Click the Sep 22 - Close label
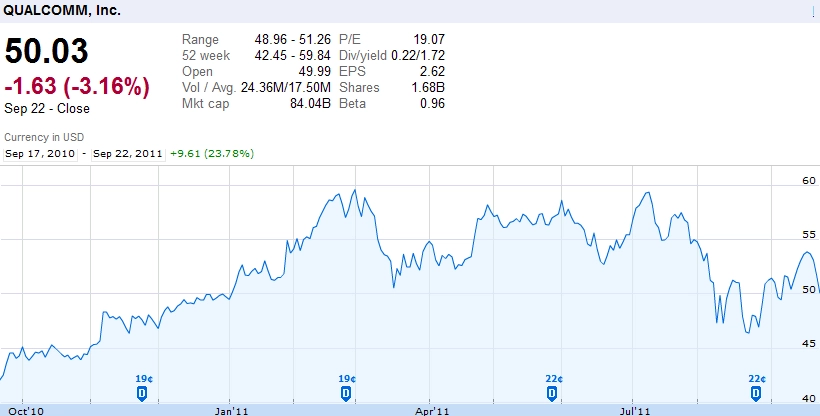This screenshot has height=416, width=820. [47, 109]
